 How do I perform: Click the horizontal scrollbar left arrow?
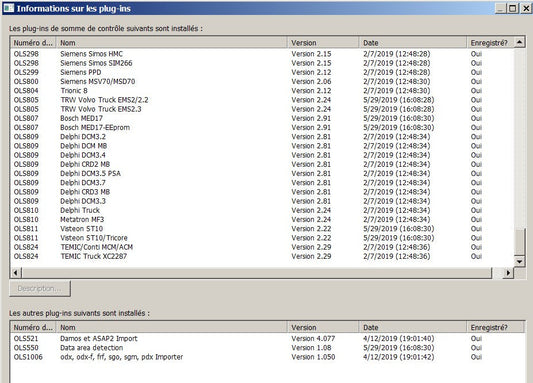pyautogui.click(x=16, y=273)
